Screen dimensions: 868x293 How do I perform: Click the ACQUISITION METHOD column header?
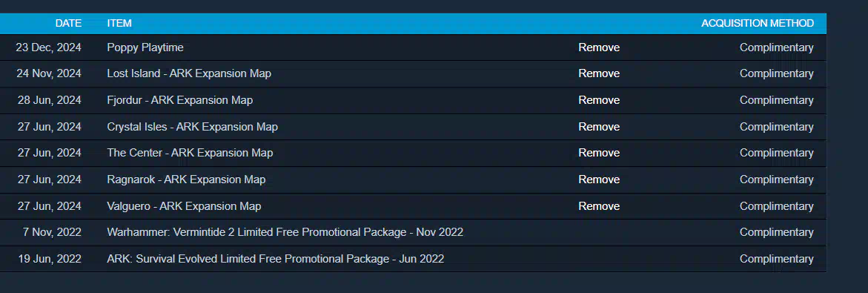click(x=758, y=23)
